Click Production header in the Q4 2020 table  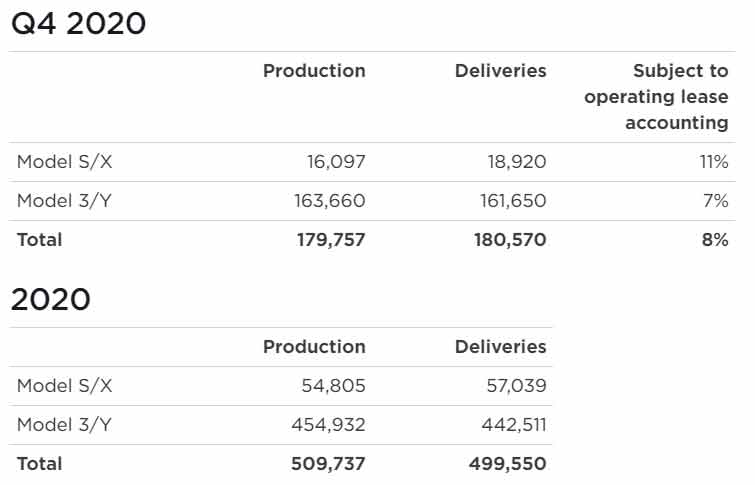click(314, 71)
